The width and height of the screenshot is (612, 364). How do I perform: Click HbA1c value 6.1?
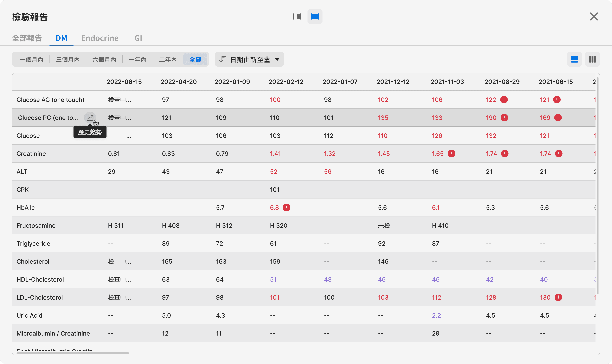click(x=436, y=207)
